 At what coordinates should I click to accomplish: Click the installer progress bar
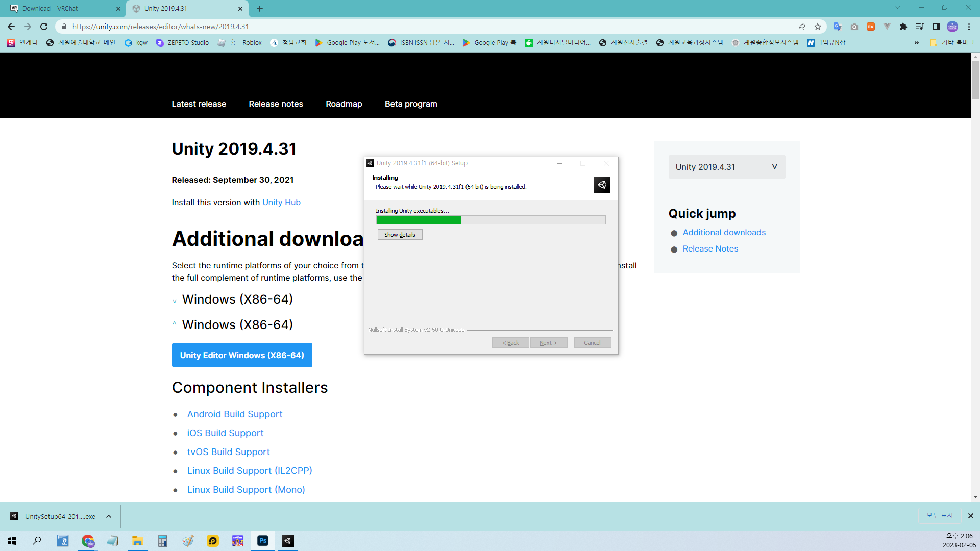(491, 220)
